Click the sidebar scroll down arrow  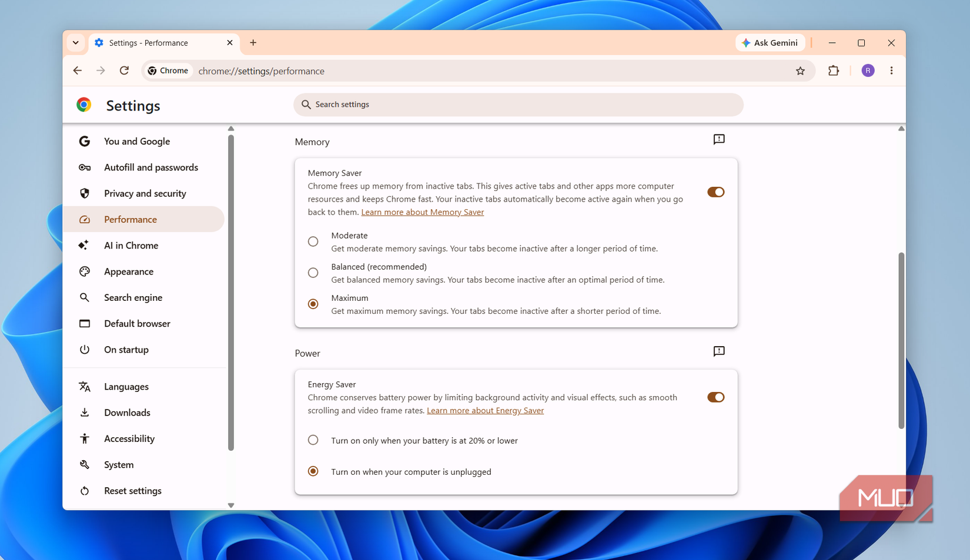231,505
